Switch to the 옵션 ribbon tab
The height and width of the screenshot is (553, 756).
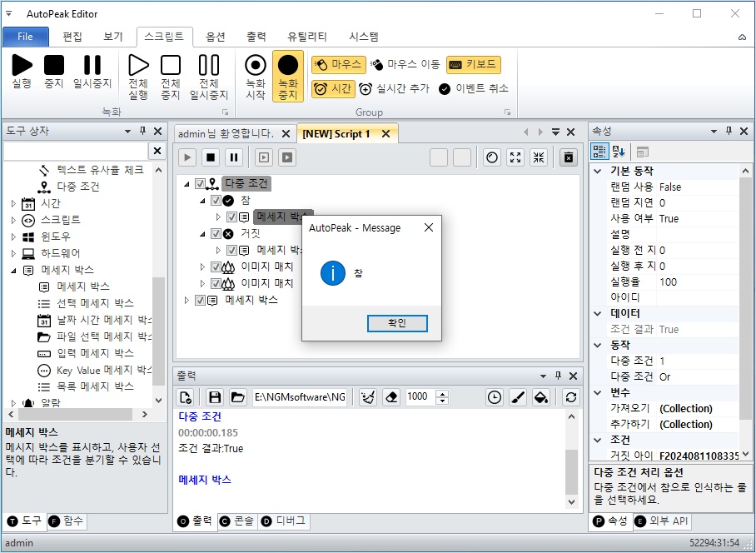(216, 37)
